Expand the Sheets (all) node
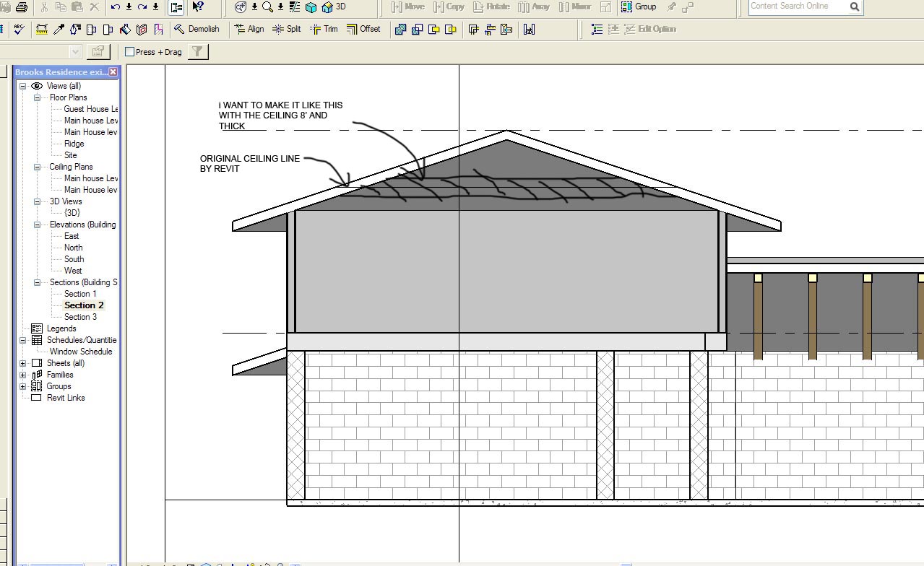 tap(22, 363)
